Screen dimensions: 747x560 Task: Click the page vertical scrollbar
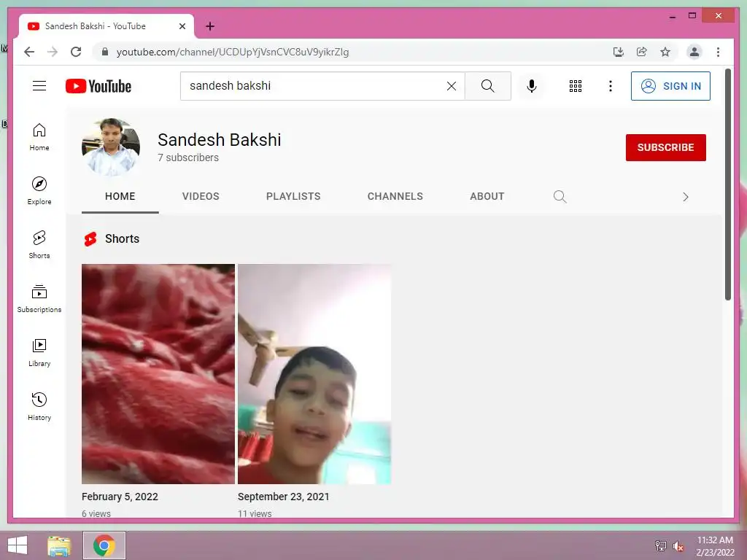click(727, 184)
